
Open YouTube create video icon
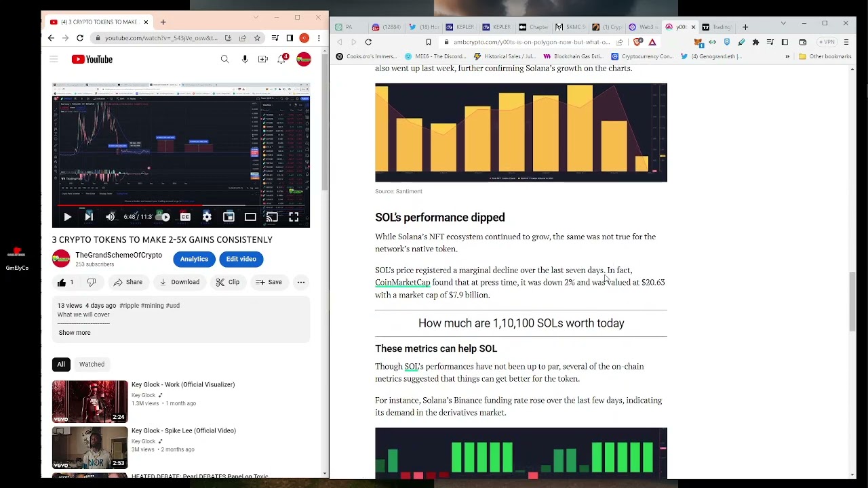coord(263,60)
